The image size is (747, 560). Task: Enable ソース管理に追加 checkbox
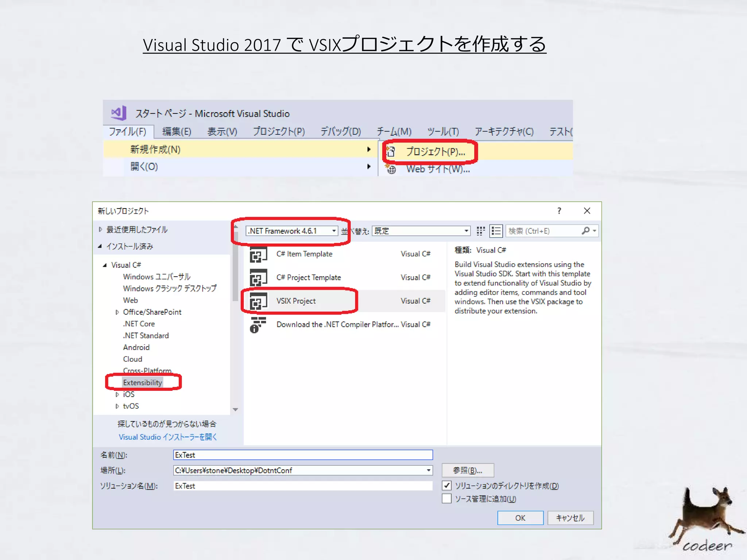pyautogui.click(x=446, y=498)
